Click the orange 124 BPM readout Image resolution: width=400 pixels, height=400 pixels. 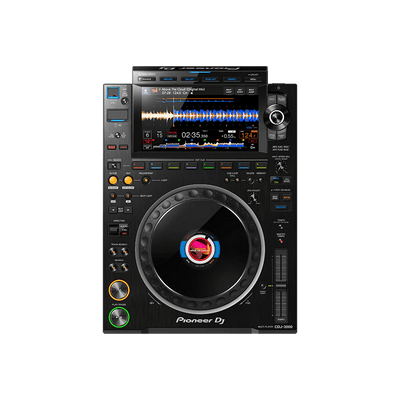pos(249,135)
